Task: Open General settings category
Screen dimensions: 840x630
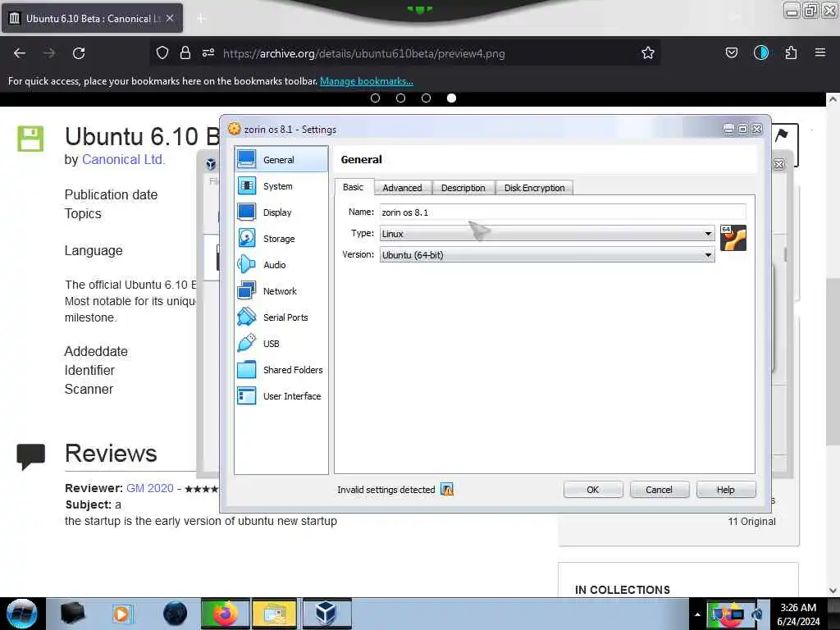Action: click(281, 160)
